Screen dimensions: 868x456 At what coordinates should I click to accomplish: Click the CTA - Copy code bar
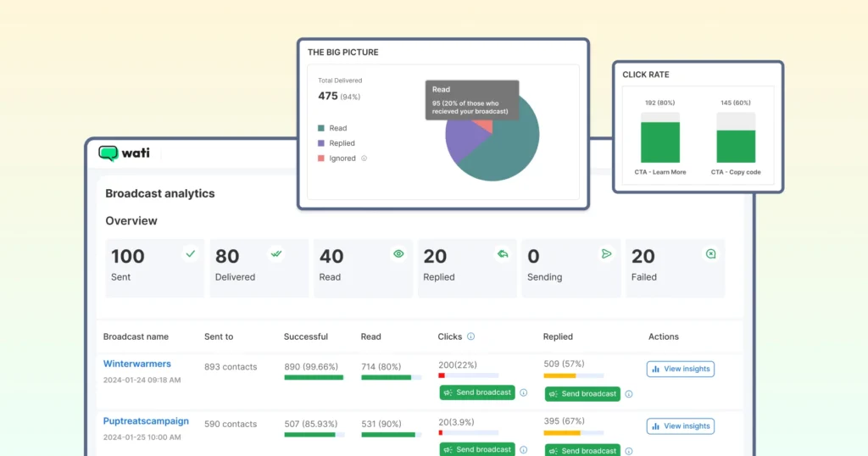736,146
